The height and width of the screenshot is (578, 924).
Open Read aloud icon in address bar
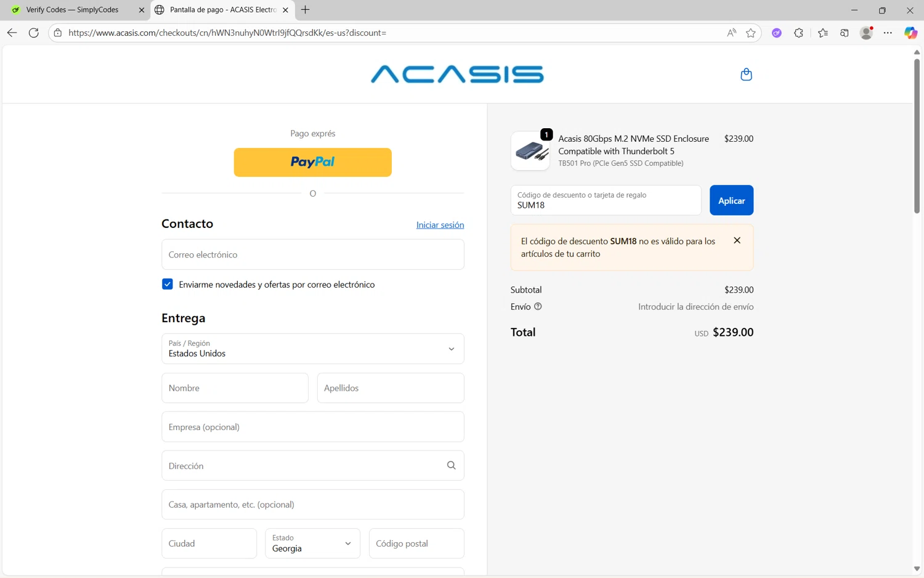click(x=731, y=33)
